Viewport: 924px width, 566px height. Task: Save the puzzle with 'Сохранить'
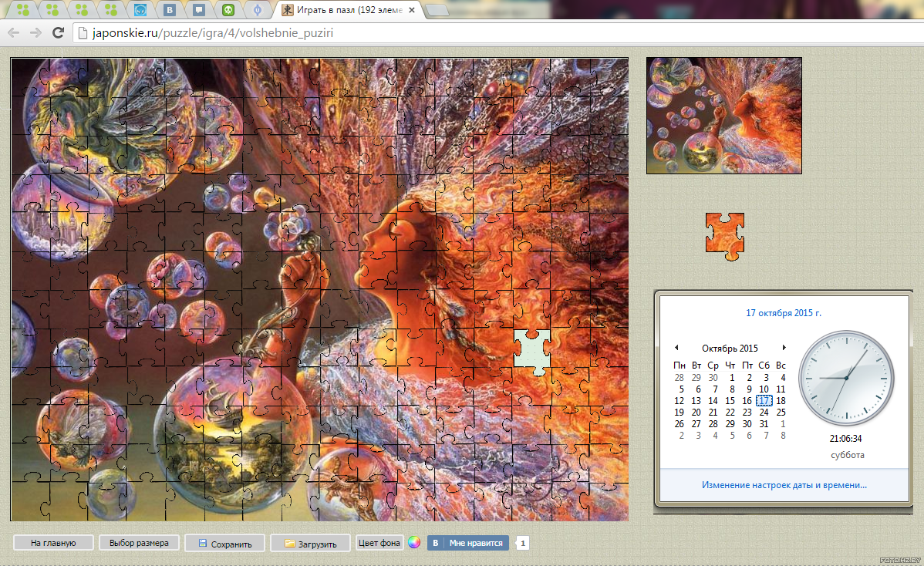[224, 544]
